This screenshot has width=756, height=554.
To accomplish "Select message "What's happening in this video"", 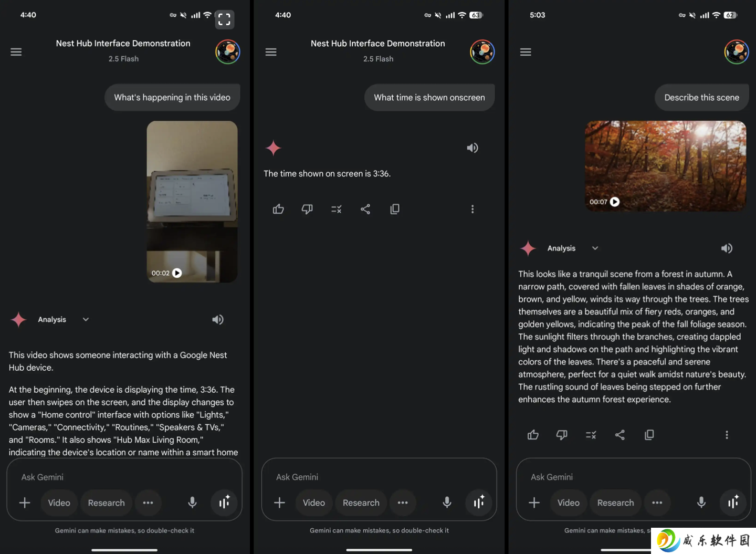I will click(x=172, y=98).
